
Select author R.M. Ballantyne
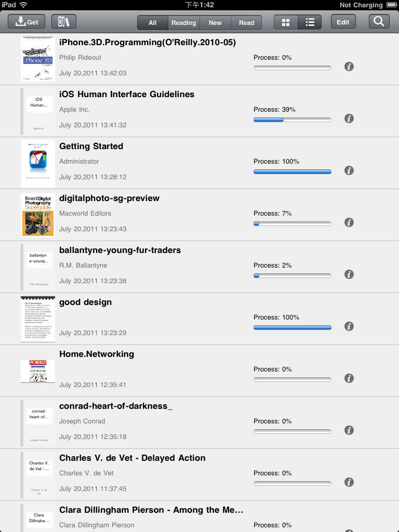click(83, 265)
